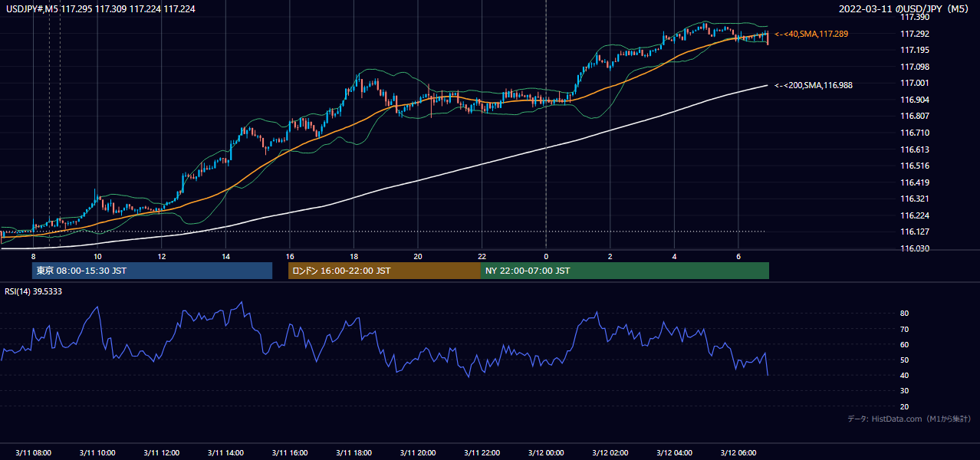Click hour 16 on the price chart time axis
Screen dimensions: 980x460
pos(289,256)
